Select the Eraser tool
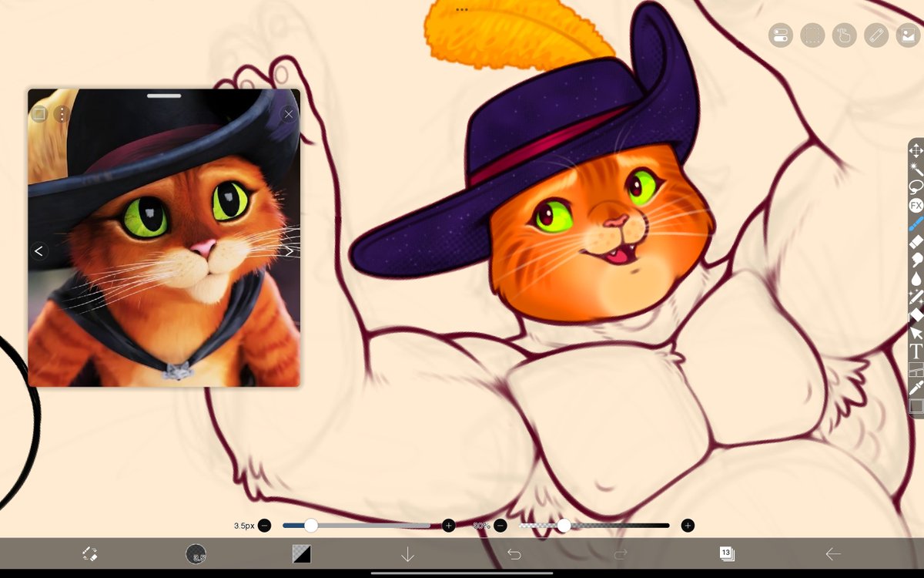This screenshot has height=578, width=924. tap(916, 242)
